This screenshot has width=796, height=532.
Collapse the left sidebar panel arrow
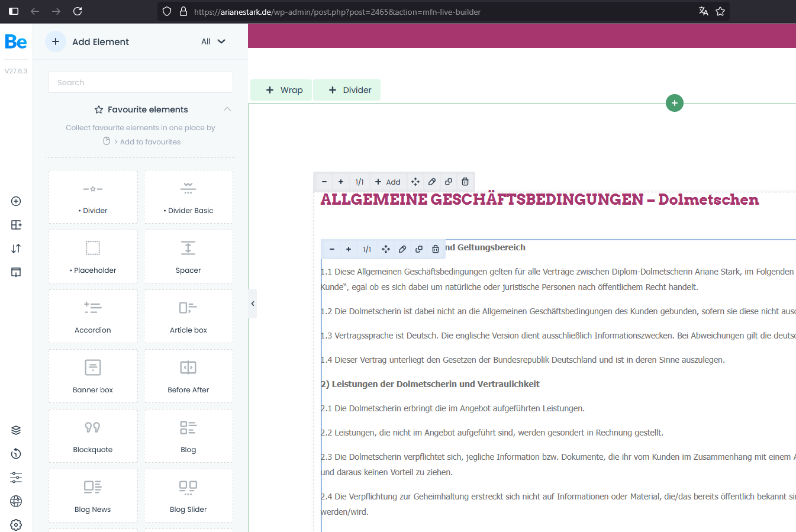tap(253, 304)
